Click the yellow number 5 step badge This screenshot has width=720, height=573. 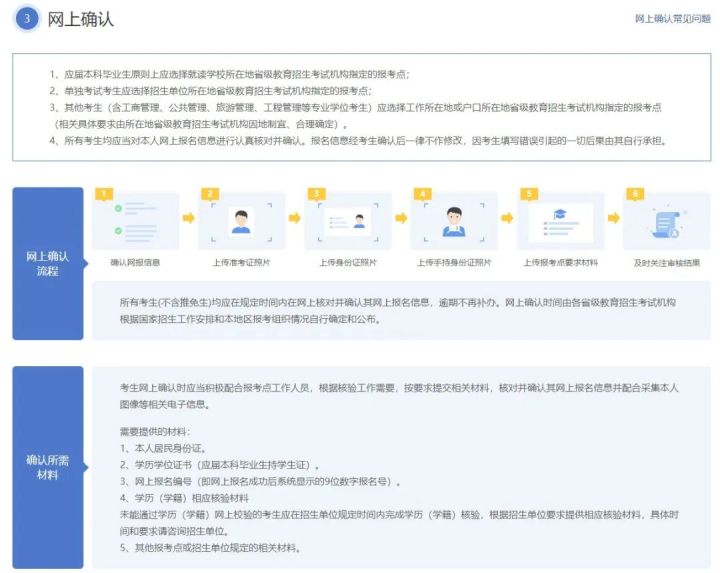click(x=527, y=193)
